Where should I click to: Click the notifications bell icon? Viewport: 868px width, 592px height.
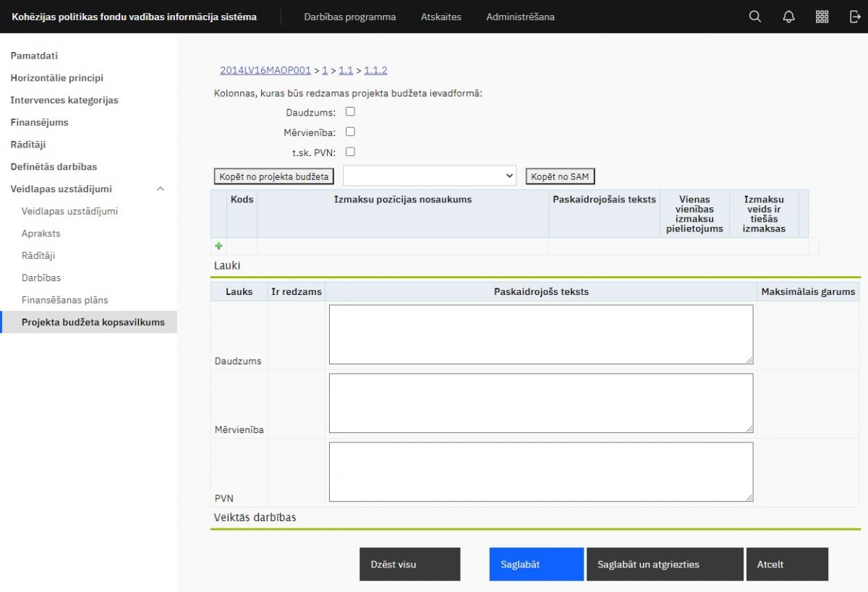[x=788, y=17]
